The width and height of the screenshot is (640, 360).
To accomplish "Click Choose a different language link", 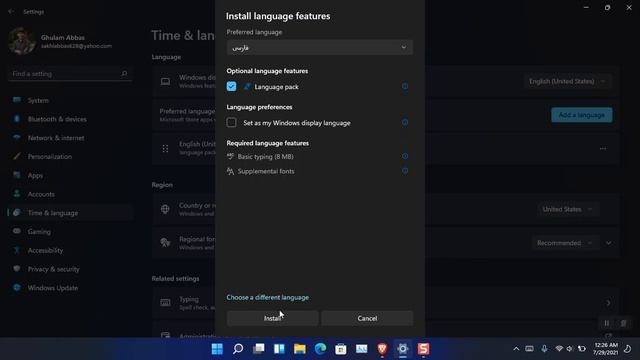I will pos(268,298).
